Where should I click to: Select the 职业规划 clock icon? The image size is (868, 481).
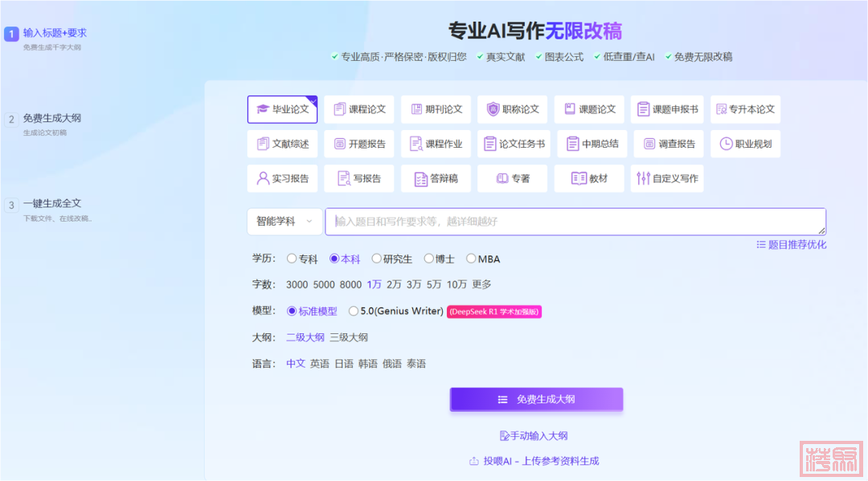coord(726,144)
